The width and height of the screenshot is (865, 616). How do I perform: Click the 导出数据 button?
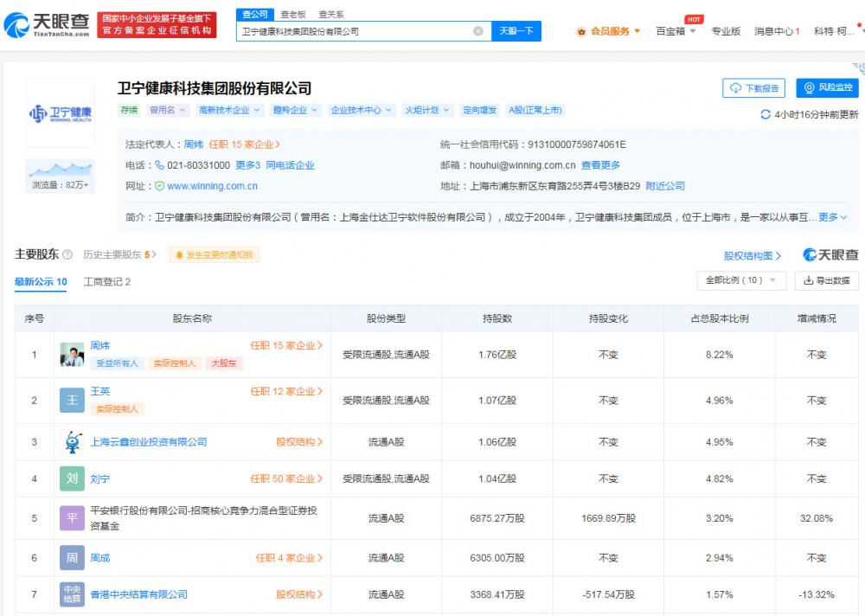[826, 280]
